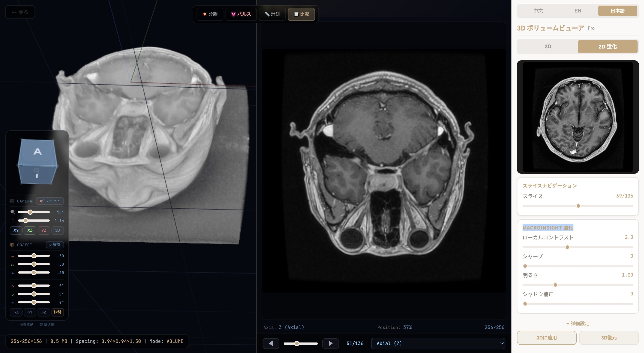Adjust the slice position slider beside 51/136
This screenshot has width=644, height=353.
click(301, 344)
